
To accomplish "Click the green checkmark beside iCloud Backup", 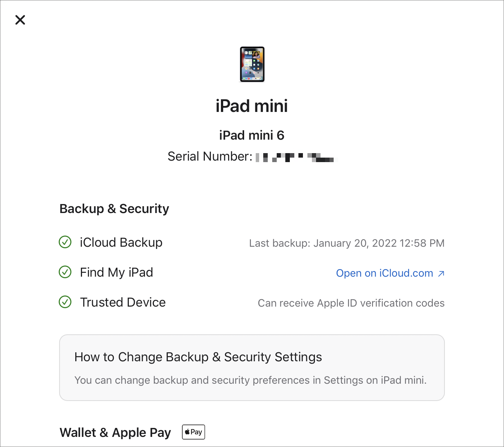I will tap(65, 242).
